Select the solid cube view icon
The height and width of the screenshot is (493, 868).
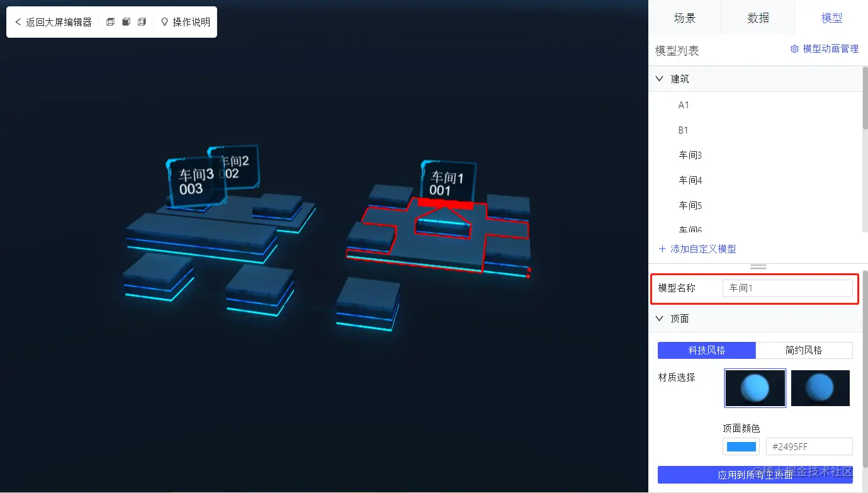click(x=126, y=22)
